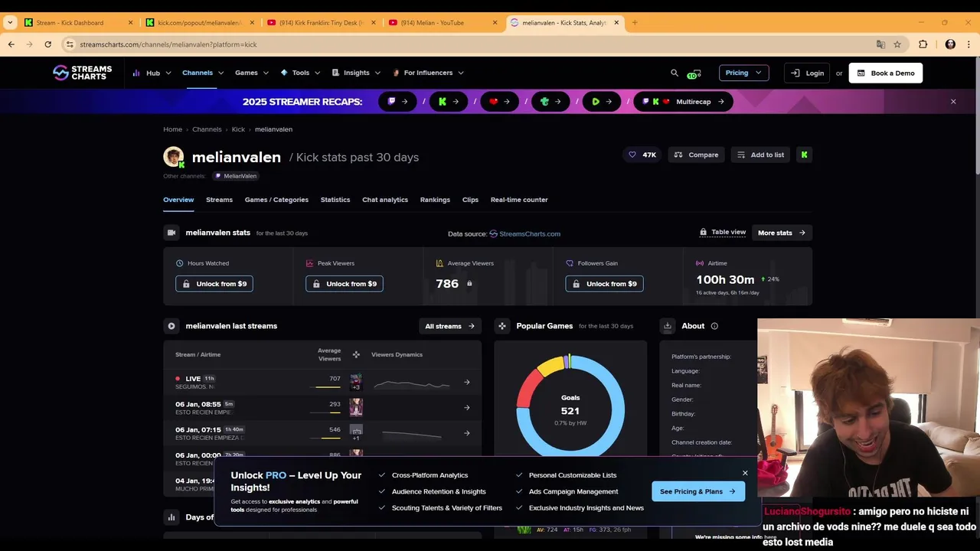Open the green clover recap pill
The width and height of the screenshot is (980, 551).
coord(550,101)
